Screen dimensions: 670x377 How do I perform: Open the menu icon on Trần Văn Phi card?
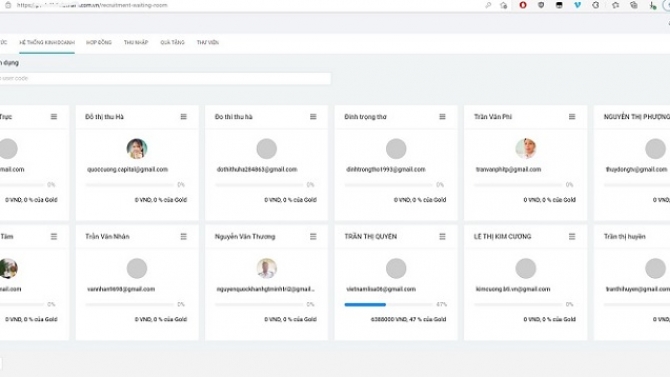572,117
